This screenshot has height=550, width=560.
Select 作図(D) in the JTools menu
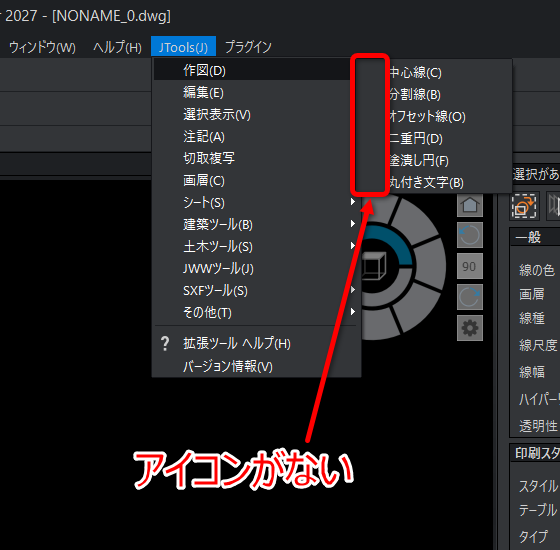point(252,70)
